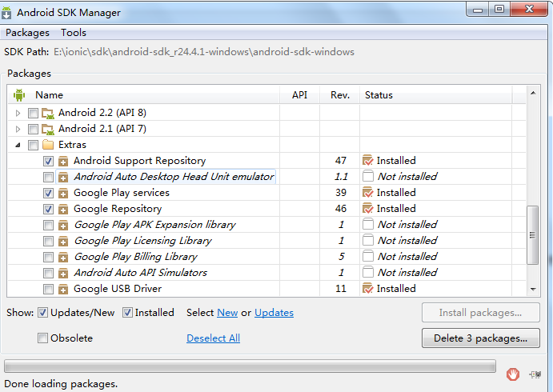This screenshot has width=553, height=392.
Task: Enable the Obsolete show filter
Action: 42,338
